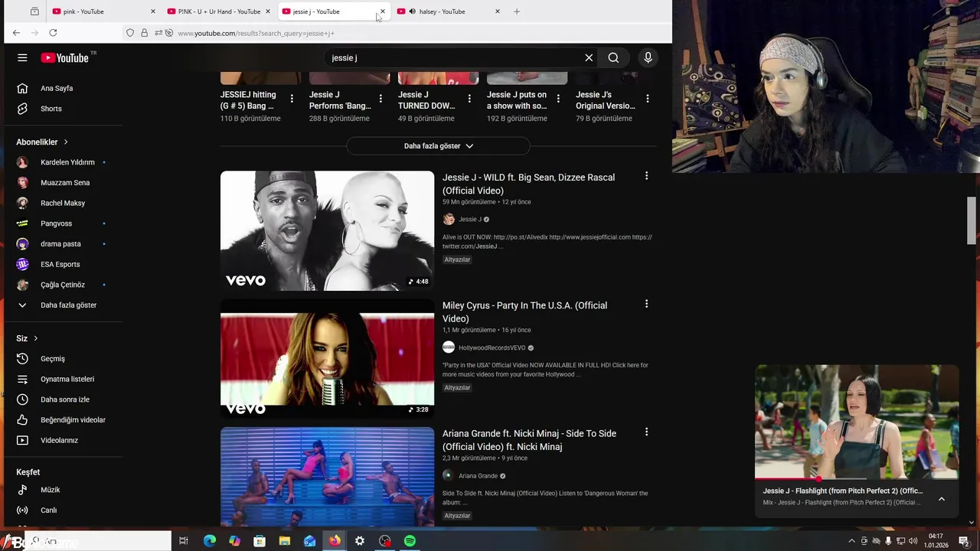980x551 pixels.
Task: Mute the halsey tab audio icon
Action: point(413,11)
